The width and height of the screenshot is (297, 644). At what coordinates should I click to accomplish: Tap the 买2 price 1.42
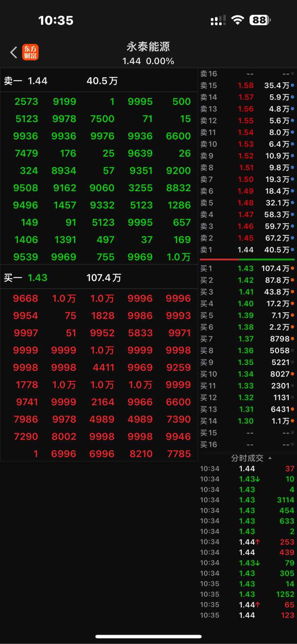[246, 280]
